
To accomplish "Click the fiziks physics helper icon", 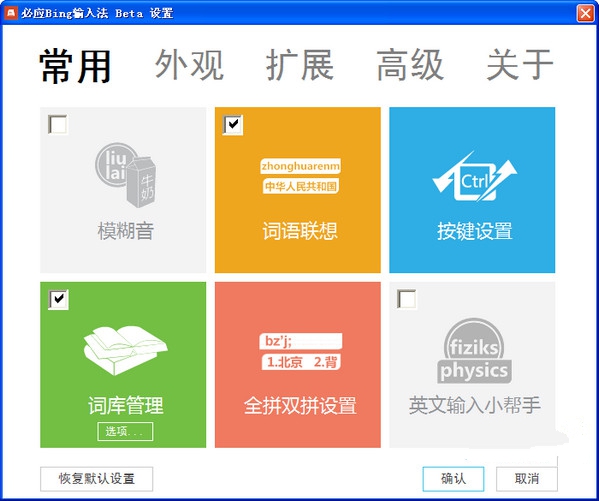I will (x=474, y=351).
